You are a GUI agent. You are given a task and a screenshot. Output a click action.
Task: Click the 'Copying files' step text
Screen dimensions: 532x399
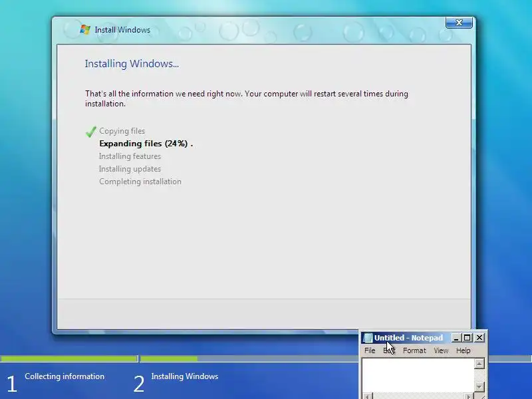click(122, 131)
